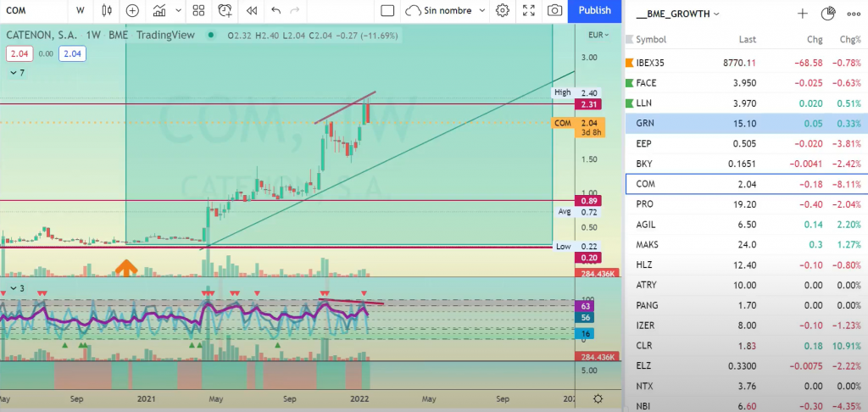868x412 pixels.
Task: Open the Sin nombre layout menu
Action: pyautogui.click(x=444, y=10)
